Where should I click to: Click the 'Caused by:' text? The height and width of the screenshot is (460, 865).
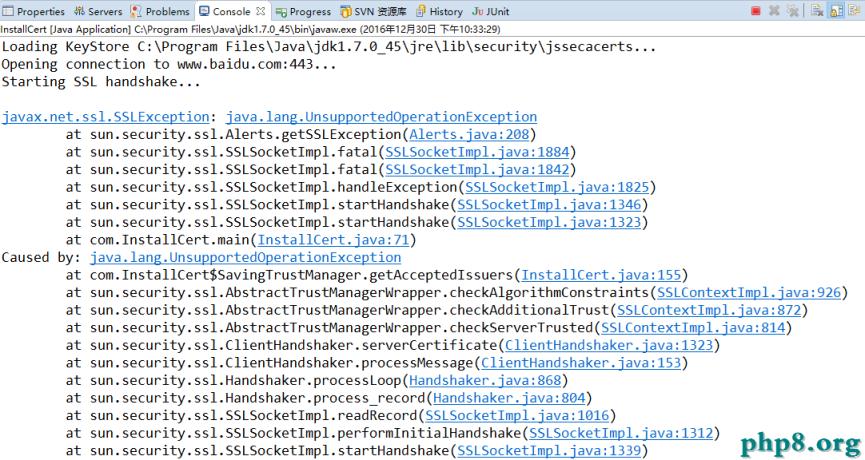tap(41, 258)
